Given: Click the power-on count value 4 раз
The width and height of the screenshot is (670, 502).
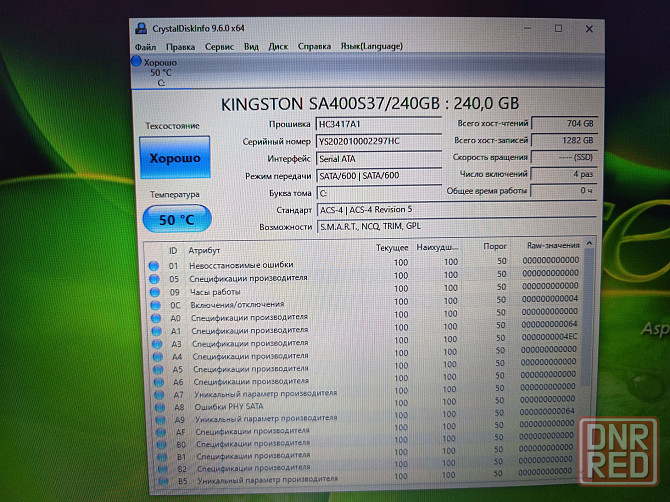Looking at the screenshot, I should [564, 174].
